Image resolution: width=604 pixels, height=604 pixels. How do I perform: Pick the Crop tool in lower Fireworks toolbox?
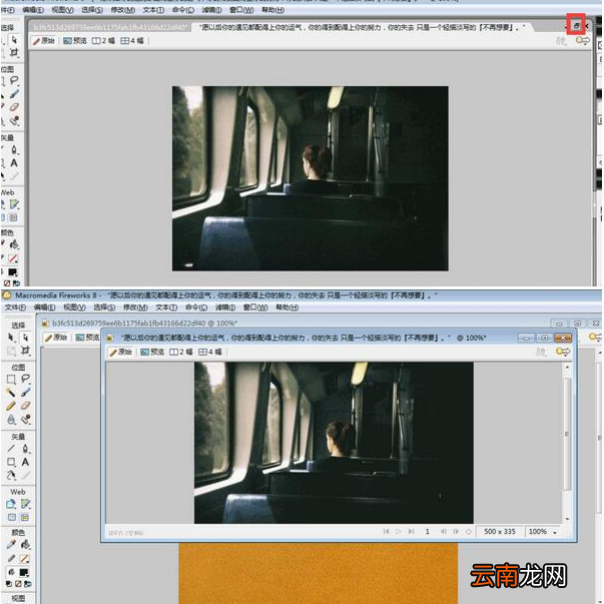point(25,351)
